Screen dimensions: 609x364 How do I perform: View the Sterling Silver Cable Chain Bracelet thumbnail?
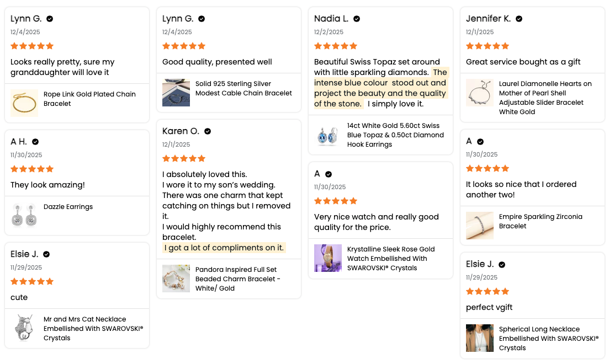pos(176,93)
